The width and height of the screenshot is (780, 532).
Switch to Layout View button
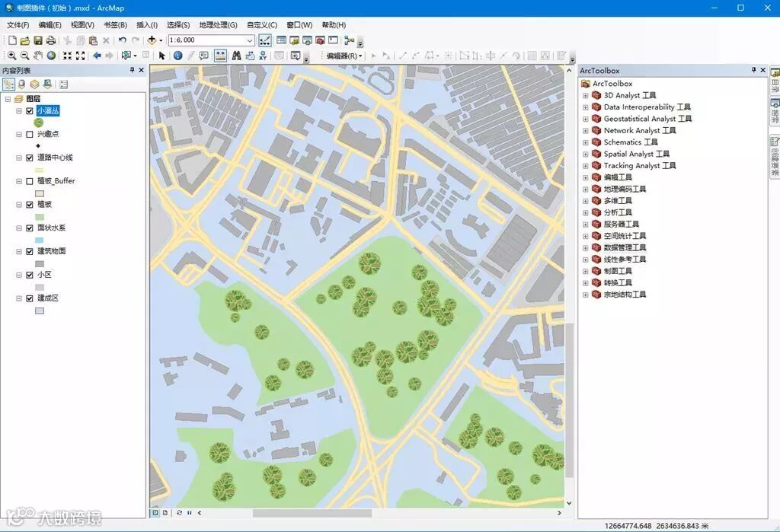165,513
